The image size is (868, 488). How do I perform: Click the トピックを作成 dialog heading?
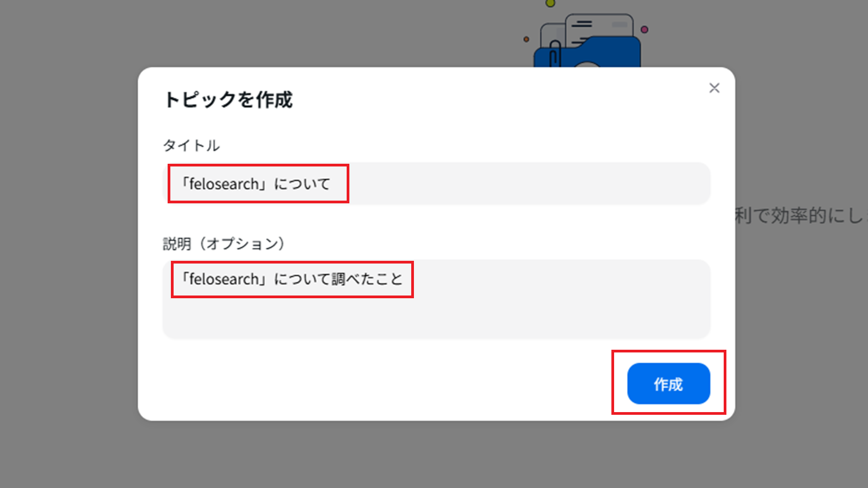click(x=228, y=100)
